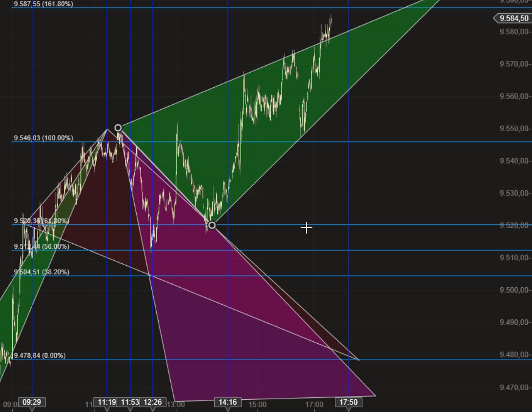Select the 11:19 time marker arrow
532x412 pixels.
pos(108,410)
